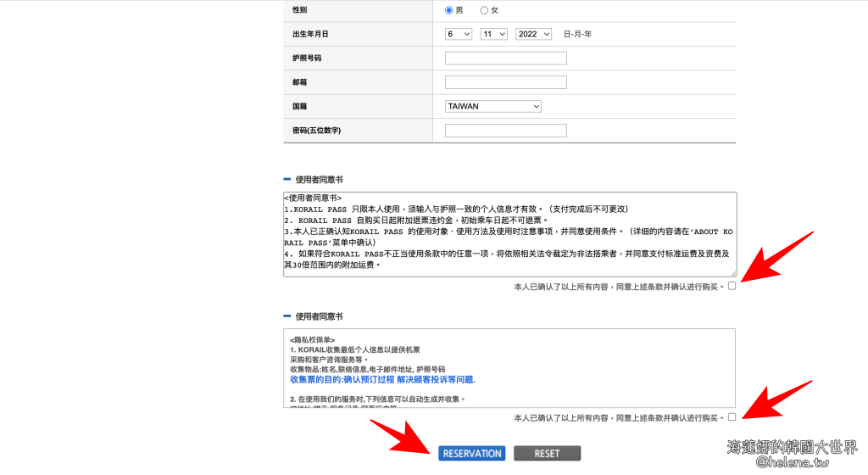
Task: Open the birth year dropdown showing 2022
Action: click(x=534, y=34)
